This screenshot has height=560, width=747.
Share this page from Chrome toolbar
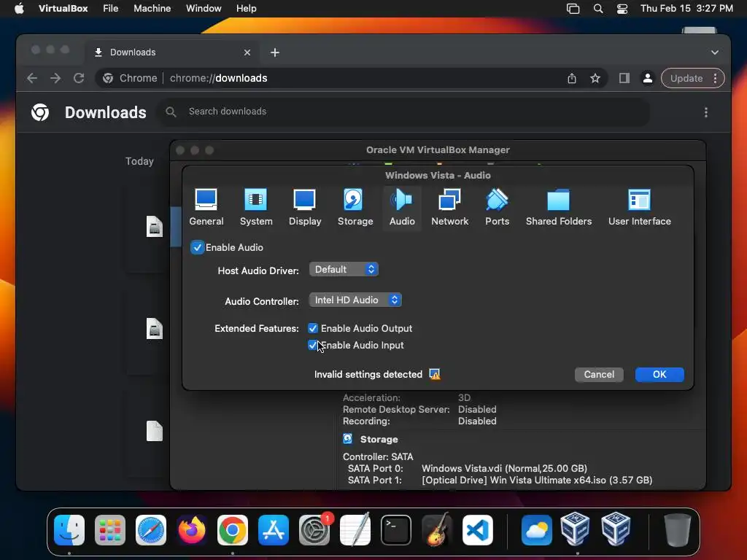tap(572, 78)
